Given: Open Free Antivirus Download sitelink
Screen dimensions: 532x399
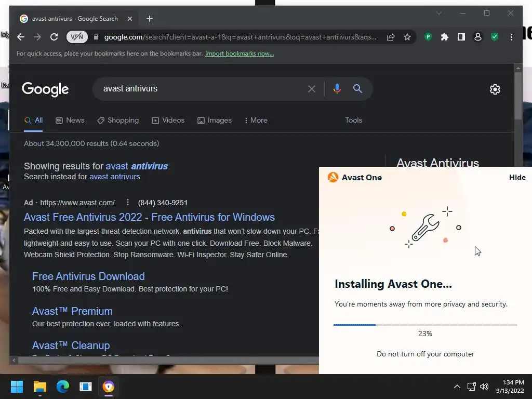Looking at the screenshot, I should (x=88, y=276).
